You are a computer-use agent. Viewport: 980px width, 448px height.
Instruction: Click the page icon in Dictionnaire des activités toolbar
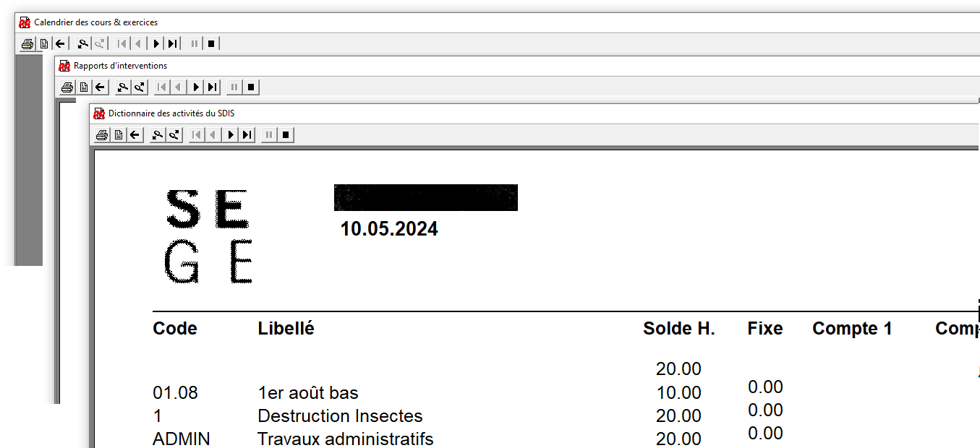(x=119, y=135)
